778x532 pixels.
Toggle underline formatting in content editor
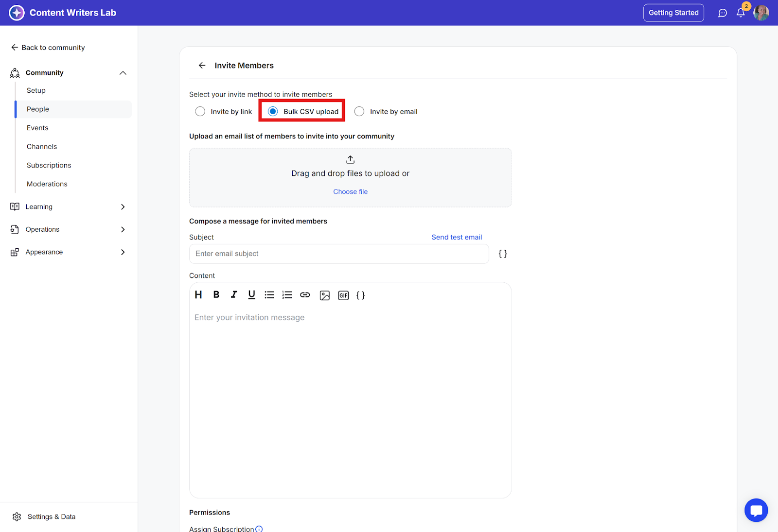pos(251,295)
